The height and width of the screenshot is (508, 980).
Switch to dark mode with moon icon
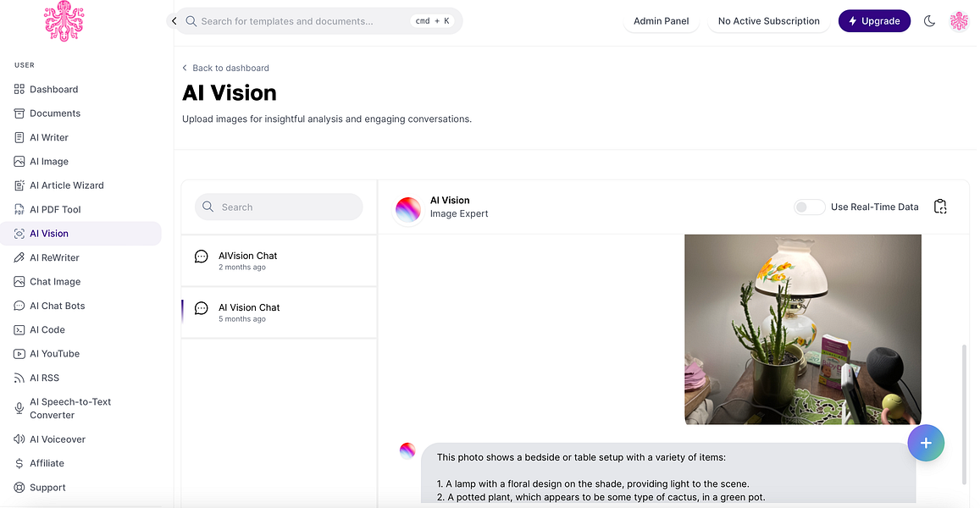click(929, 21)
